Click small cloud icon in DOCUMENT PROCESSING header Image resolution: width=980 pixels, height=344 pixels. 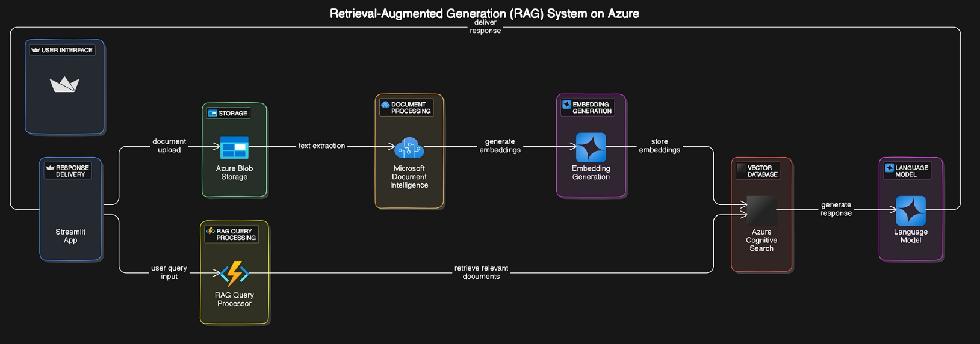click(385, 105)
